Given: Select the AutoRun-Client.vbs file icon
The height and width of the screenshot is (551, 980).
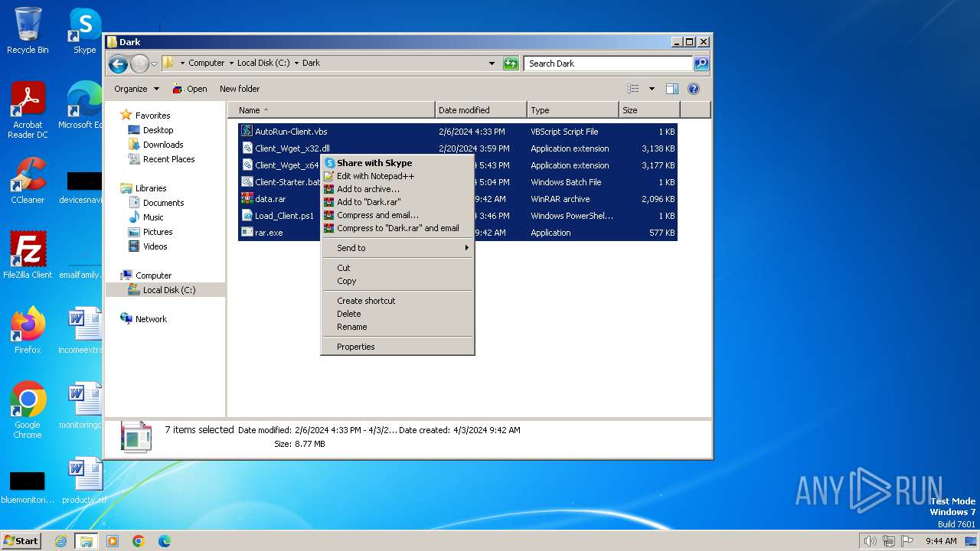Looking at the screenshot, I should [247, 132].
